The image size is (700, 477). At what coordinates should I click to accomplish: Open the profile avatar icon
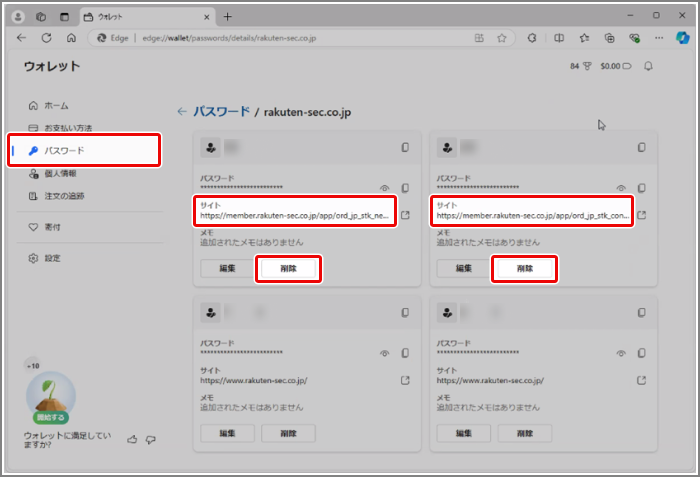coord(18,17)
